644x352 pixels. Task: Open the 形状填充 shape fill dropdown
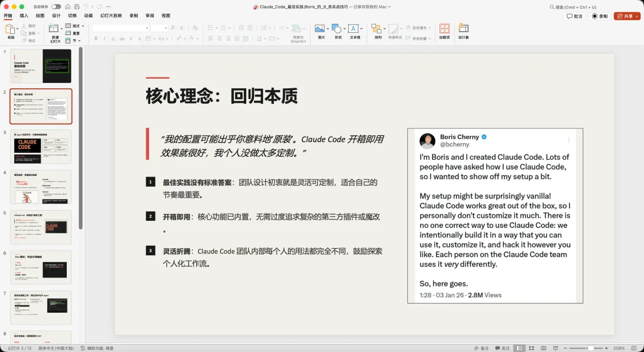(x=418, y=28)
